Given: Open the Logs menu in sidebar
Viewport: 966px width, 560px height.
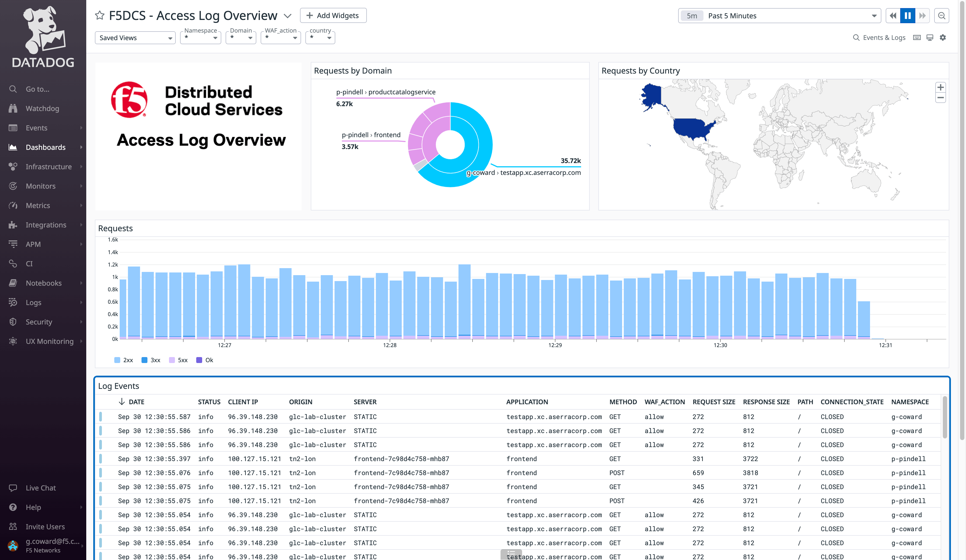Looking at the screenshot, I should (33, 302).
